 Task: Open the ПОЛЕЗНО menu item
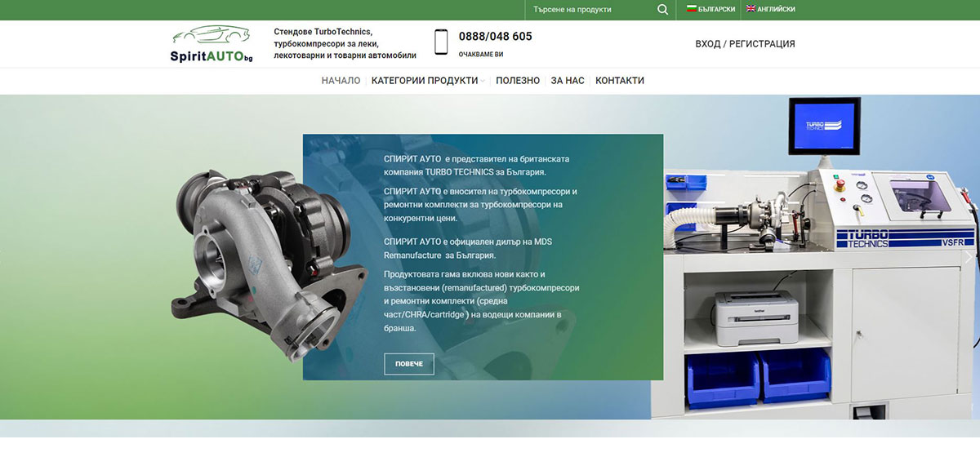coord(518,81)
